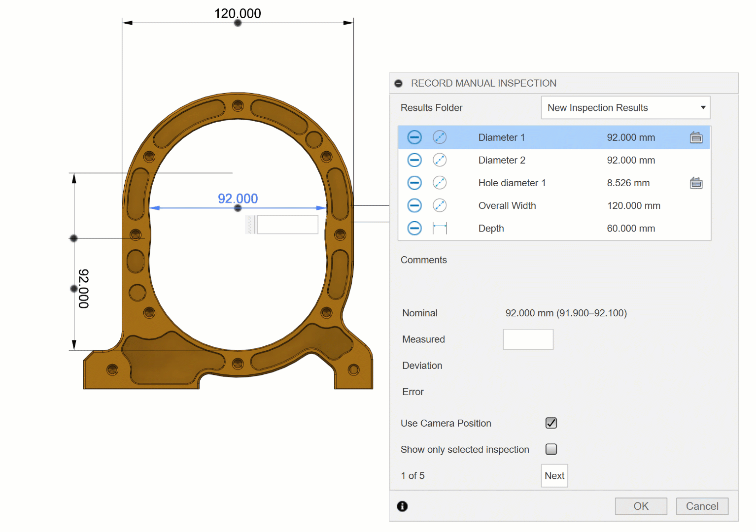
Task: Click the OK button
Action: pos(641,506)
